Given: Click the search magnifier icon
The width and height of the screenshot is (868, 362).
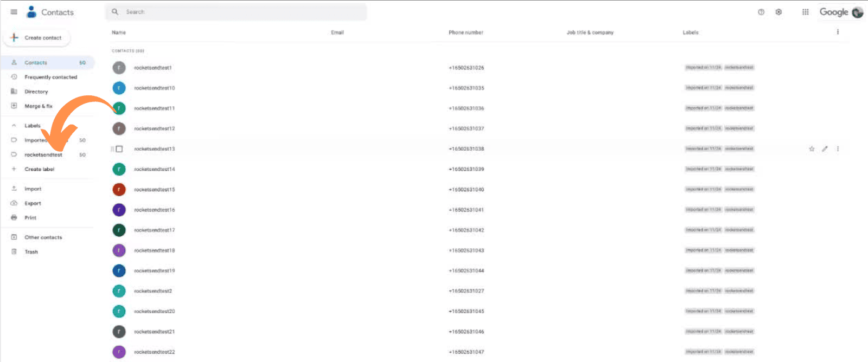Looking at the screenshot, I should (115, 11).
